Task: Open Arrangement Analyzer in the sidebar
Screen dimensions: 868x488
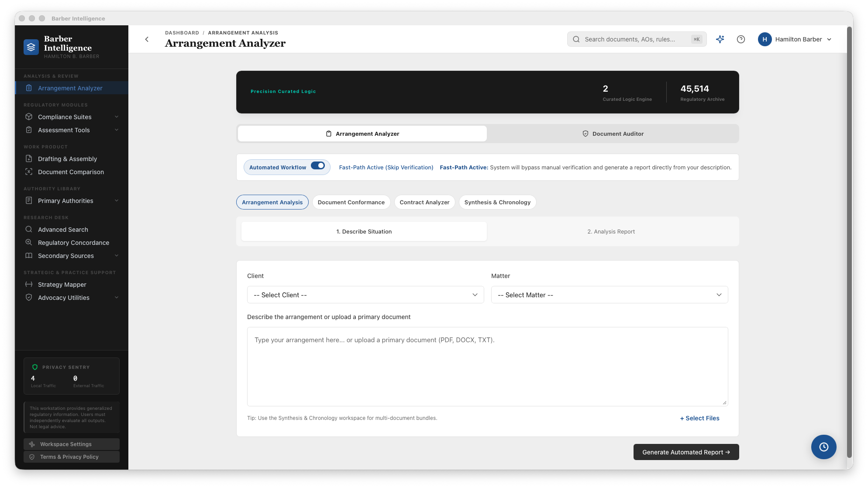Action: pyautogui.click(x=72, y=88)
